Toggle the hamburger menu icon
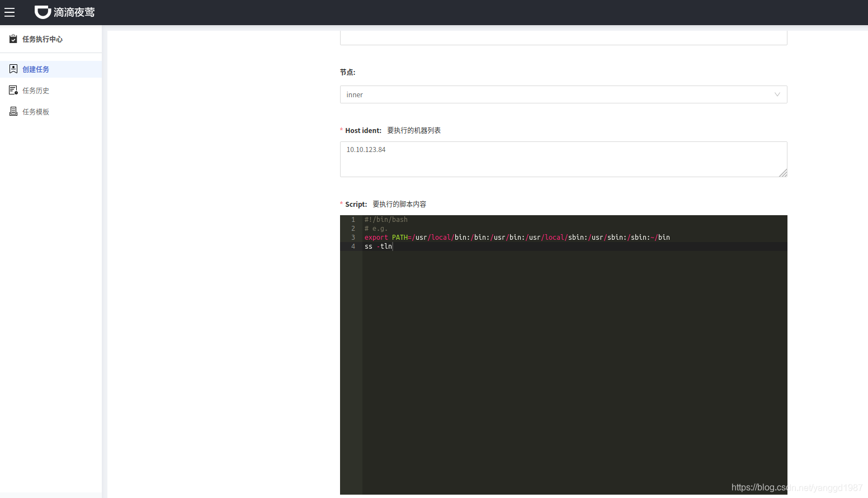The width and height of the screenshot is (868, 498). point(10,12)
